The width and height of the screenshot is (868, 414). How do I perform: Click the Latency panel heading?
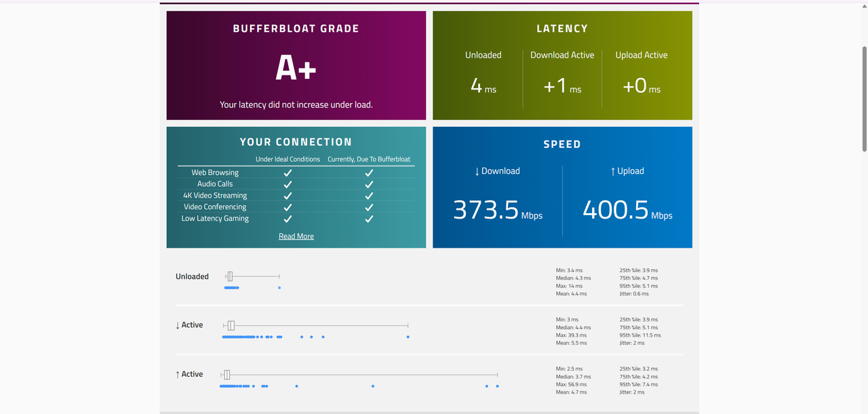(562, 29)
